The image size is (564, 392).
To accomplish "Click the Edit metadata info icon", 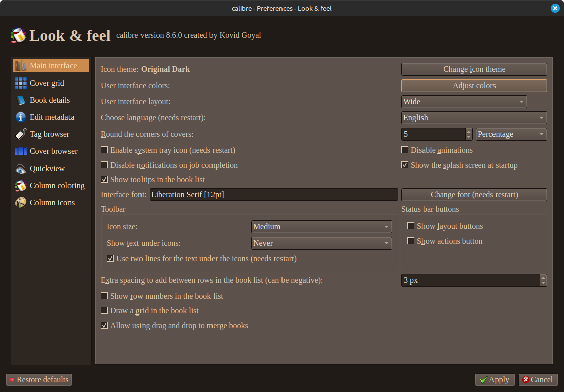I will point(21,117).
